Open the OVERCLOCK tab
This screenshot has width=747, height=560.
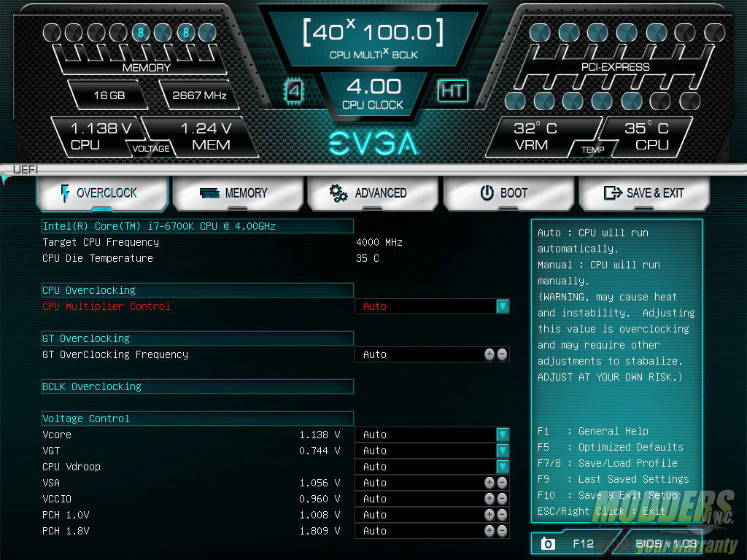click(102, 193)
